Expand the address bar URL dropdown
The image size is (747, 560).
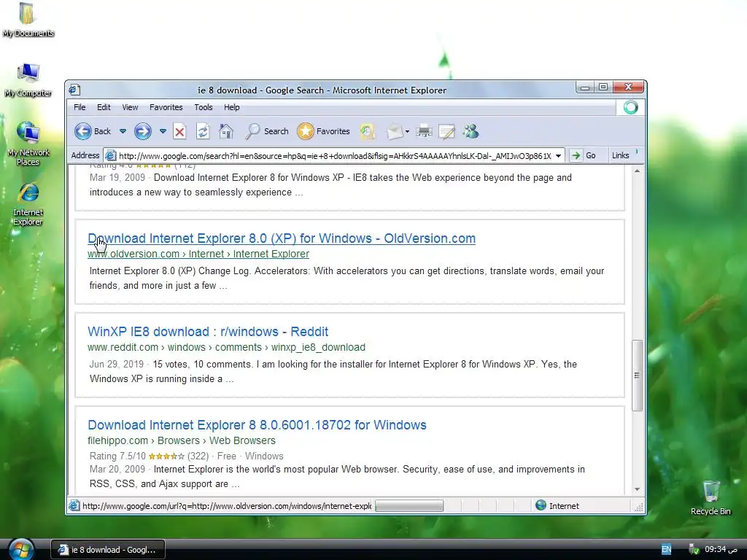click(x=558, y=156)
